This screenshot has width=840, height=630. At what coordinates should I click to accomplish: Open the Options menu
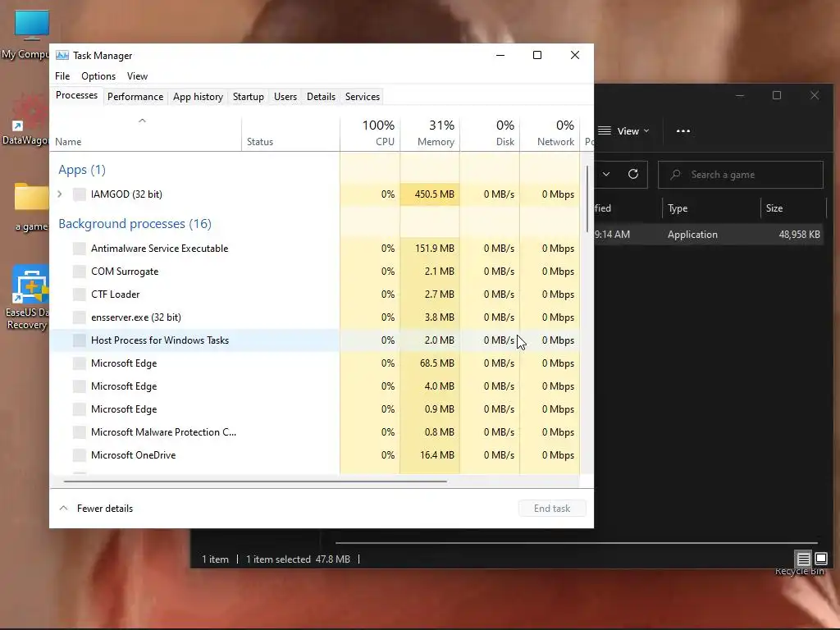point(98,76)
